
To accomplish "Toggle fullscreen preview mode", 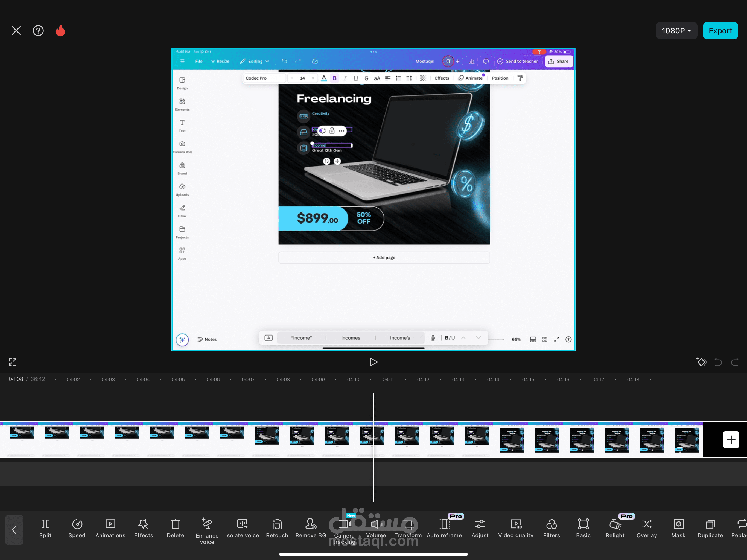I will point(13,362).
